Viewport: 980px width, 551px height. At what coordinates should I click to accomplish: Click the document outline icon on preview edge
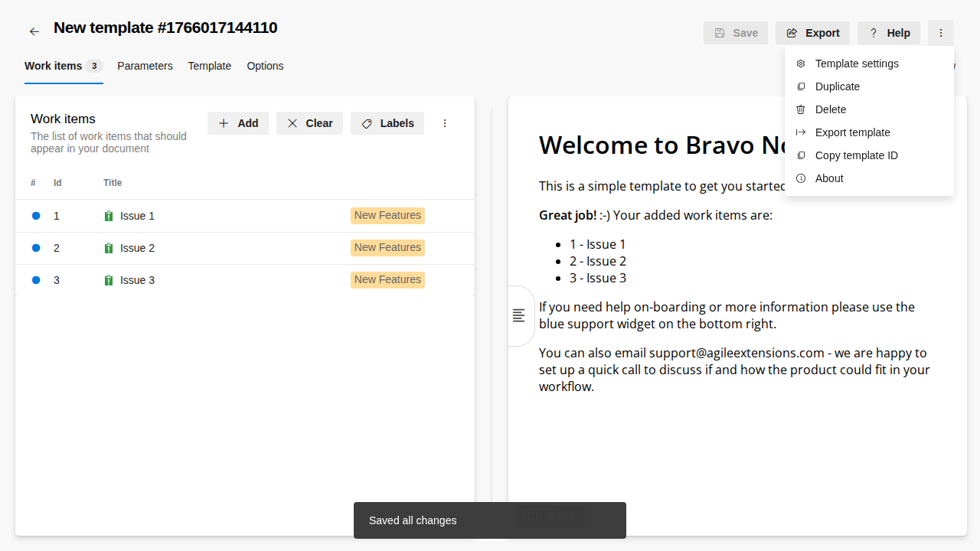(x=519, y=315)
